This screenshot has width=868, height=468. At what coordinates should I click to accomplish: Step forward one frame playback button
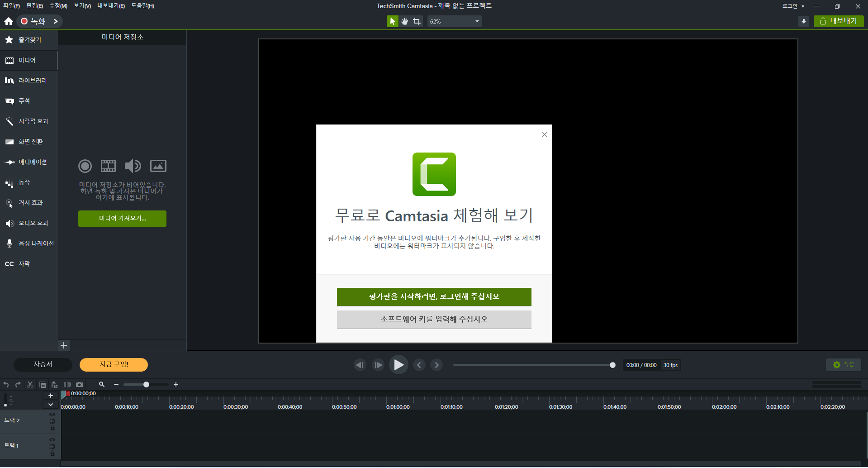pos(378,365)
